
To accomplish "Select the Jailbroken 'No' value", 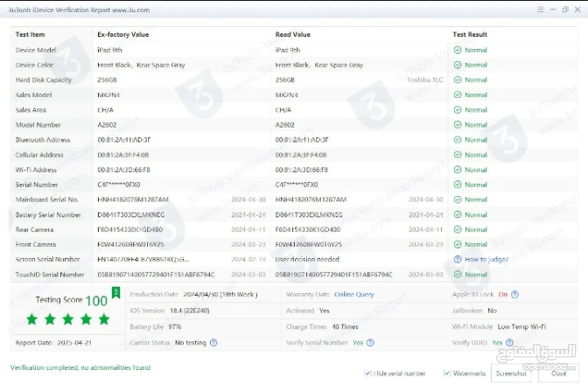I will pyautogui.click(x=492, y=311).
